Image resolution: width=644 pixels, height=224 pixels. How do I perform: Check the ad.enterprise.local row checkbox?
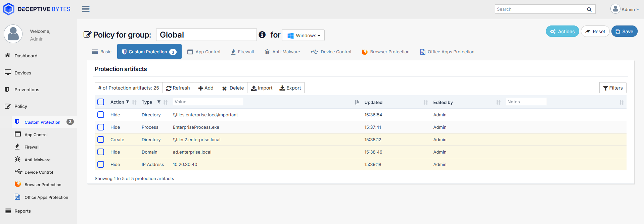coord(101,152)
